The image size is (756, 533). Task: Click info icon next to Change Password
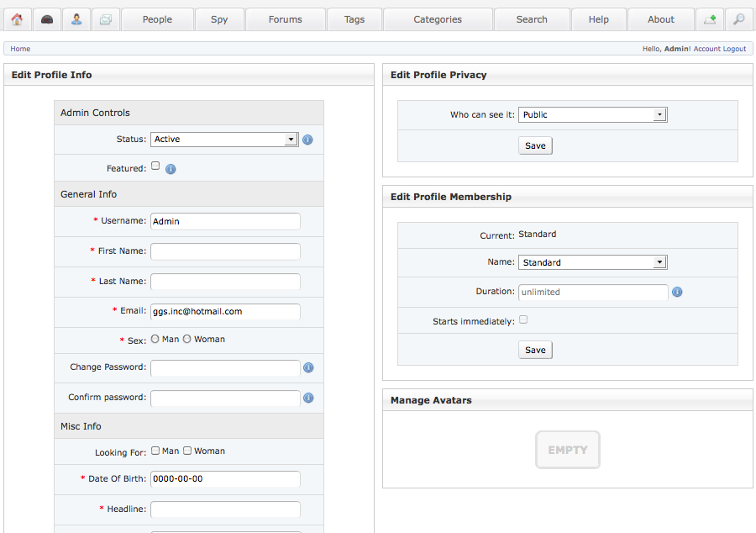pyautogui.click(x=308, y=367)
